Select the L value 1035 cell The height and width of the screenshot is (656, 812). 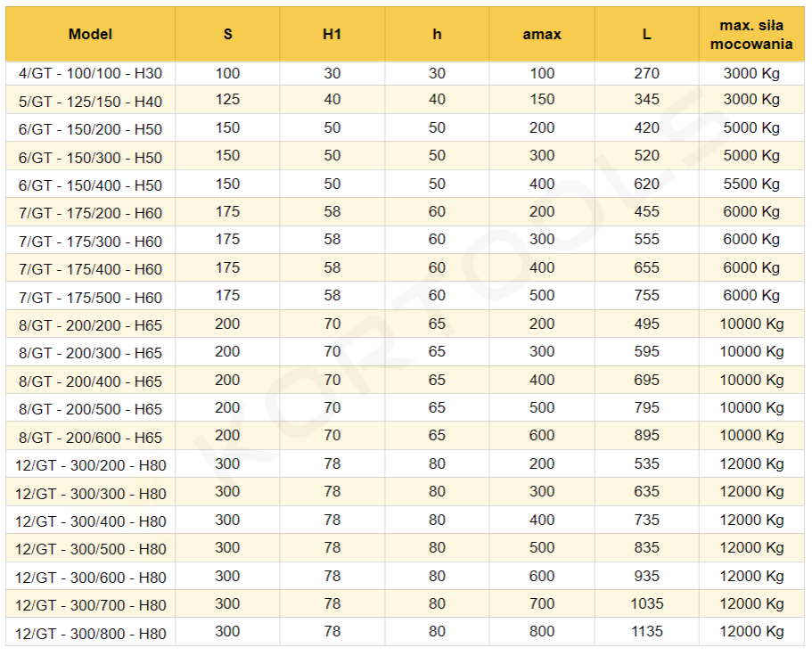click(x=646, y=603)
